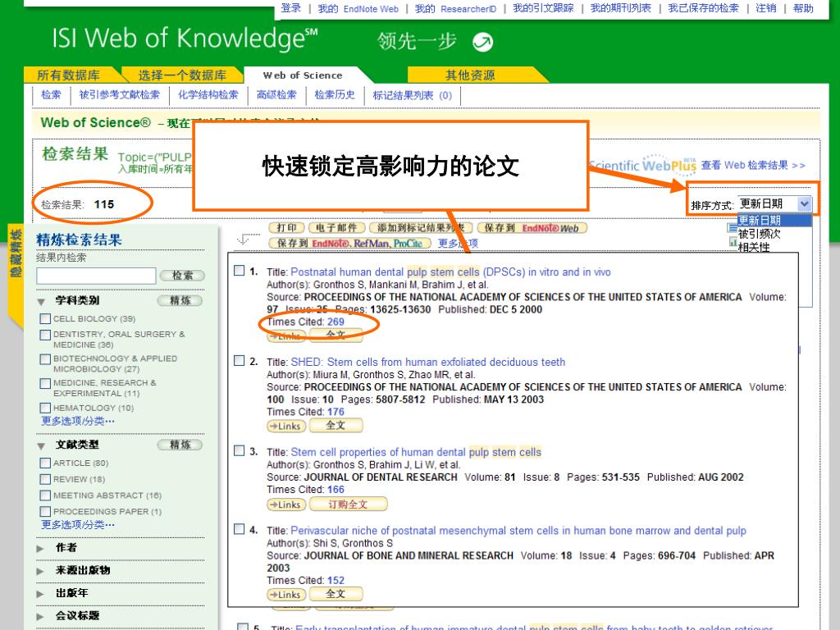840x630 pixels.
Task: View 检索历史 search history
Action: pyautogui.click(x=335, y=95)
